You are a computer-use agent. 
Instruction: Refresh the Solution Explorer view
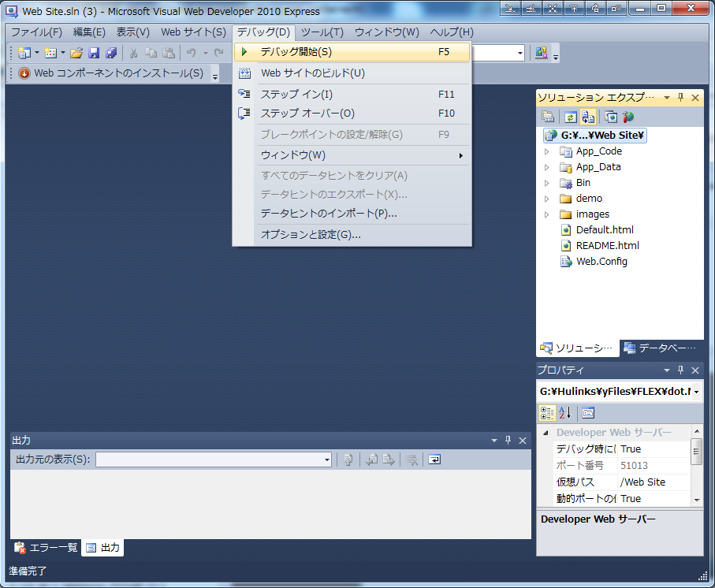point(570,117)
